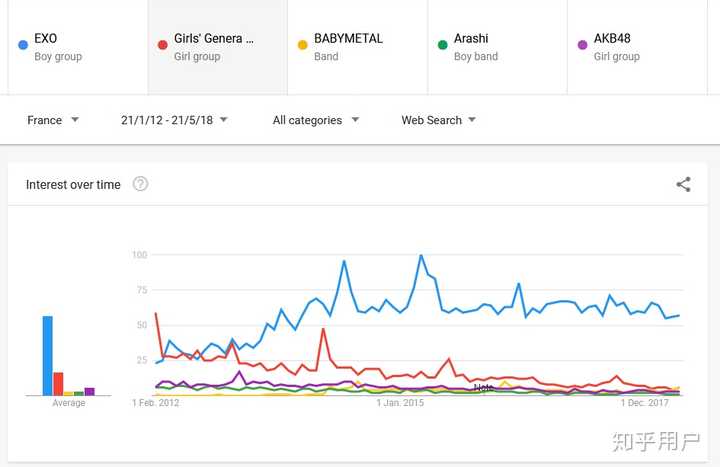Viewport: 720px width, 467px height.
Task: Select the BABYMETAL Band term card
Action: (x=358, y=47)
